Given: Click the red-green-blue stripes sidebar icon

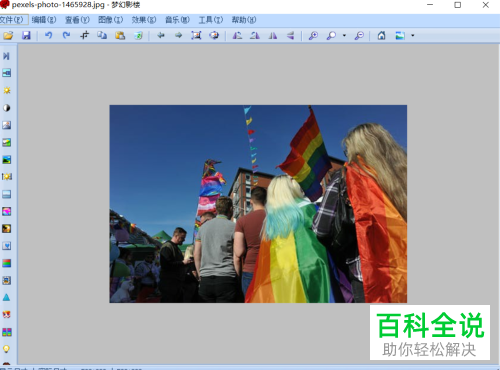Looking at the screenshot, I should (7, 263).
